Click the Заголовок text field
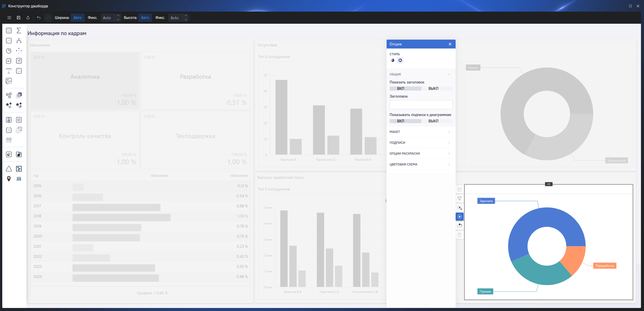This screenshot has width=644, height=311. pos(421,105)
